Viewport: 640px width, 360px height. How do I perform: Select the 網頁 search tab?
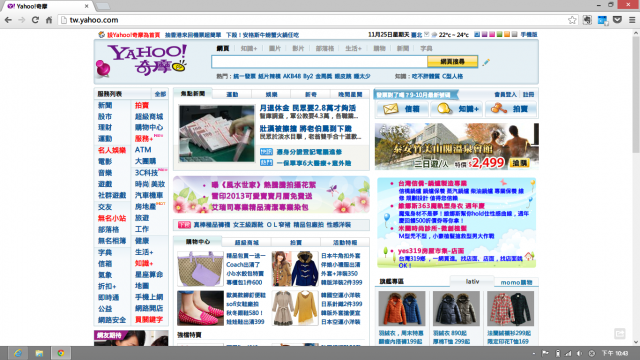click(x=223, y=49)
